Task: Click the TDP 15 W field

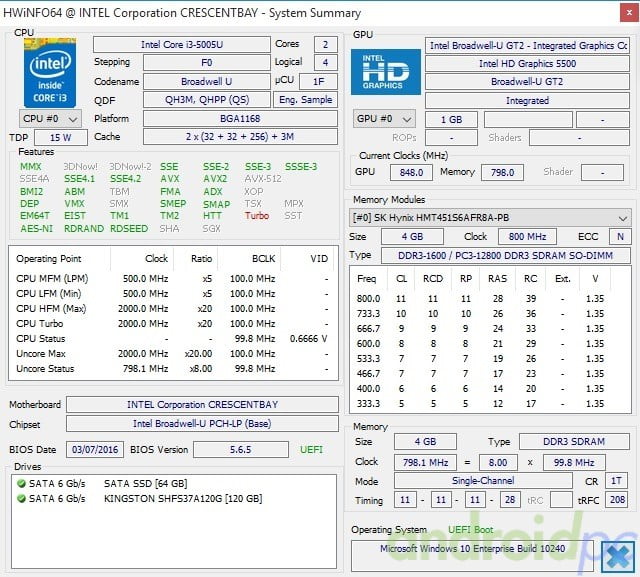Action: 61,138
